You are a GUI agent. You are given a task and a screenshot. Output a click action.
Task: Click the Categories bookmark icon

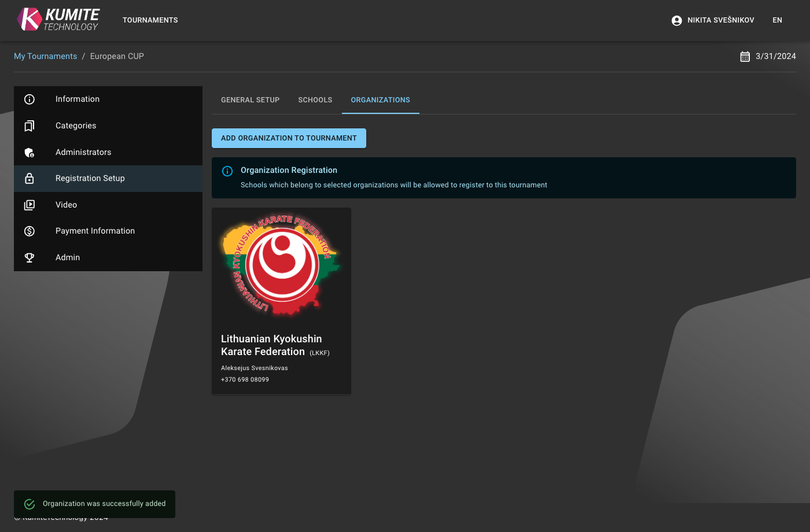(30, 126)
